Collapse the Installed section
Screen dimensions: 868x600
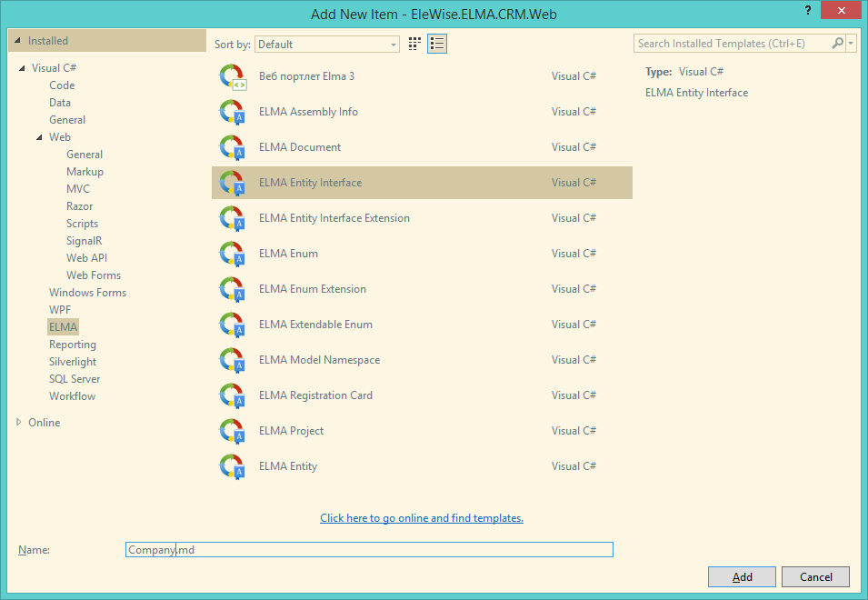click(x=17, y=40)
